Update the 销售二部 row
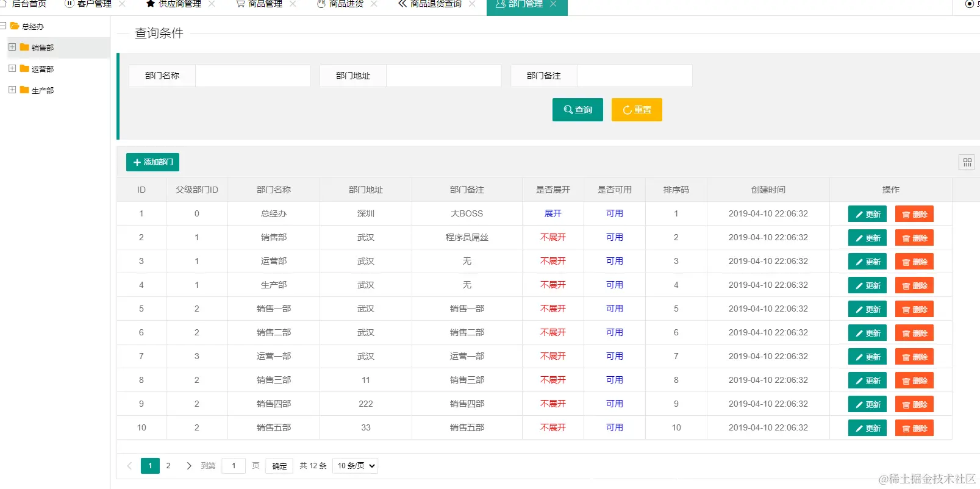 (867, 333)
